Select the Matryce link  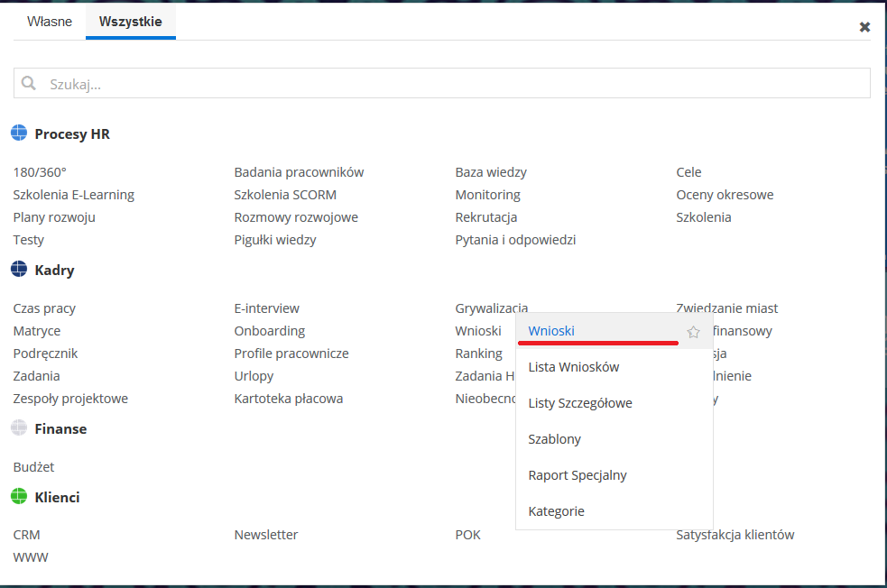(x=37, y=331)
